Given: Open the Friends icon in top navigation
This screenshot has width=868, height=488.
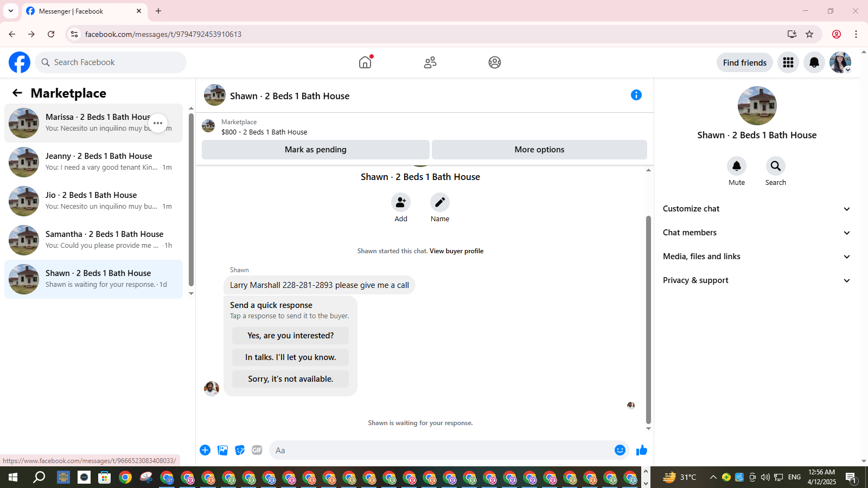Looking at the screenshot, I should point(430,62).
